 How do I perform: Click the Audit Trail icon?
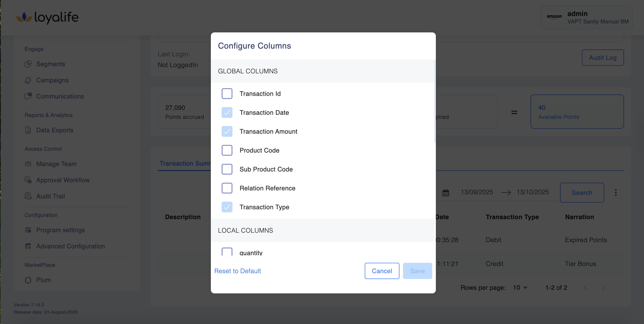coord(28,196)
